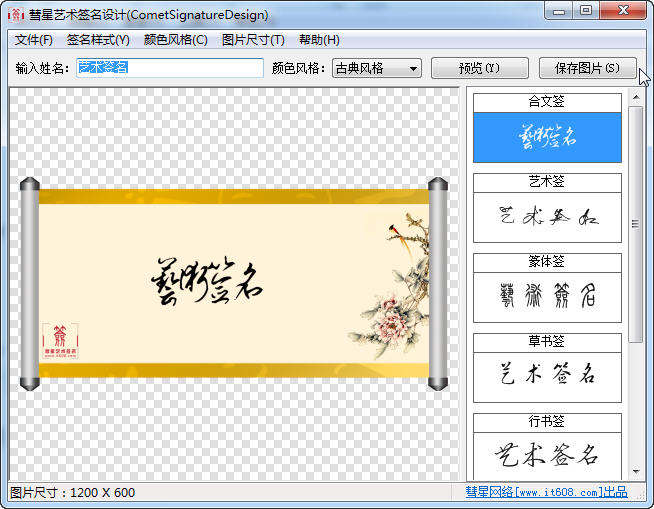Open the 帮助(H) menu

319,40
